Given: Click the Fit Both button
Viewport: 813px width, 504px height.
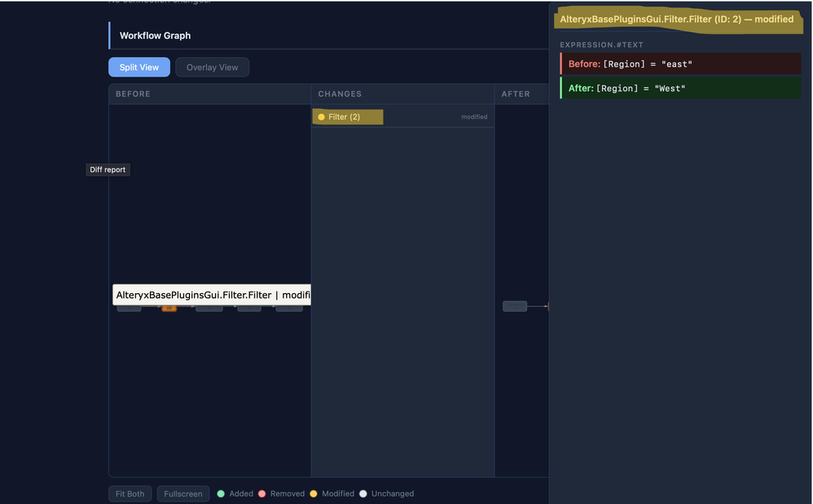Looking at the screenshot, I should [x=130, y=493].
